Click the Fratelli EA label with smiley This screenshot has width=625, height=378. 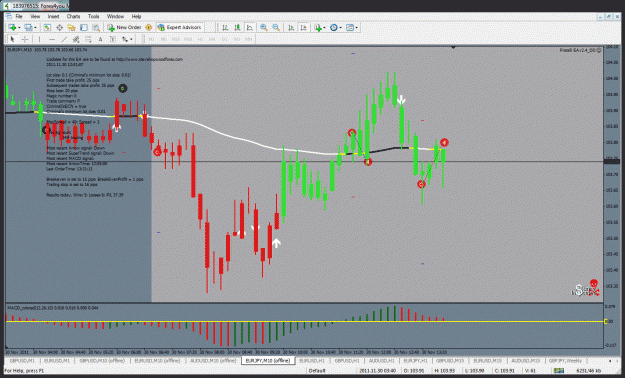581,50
